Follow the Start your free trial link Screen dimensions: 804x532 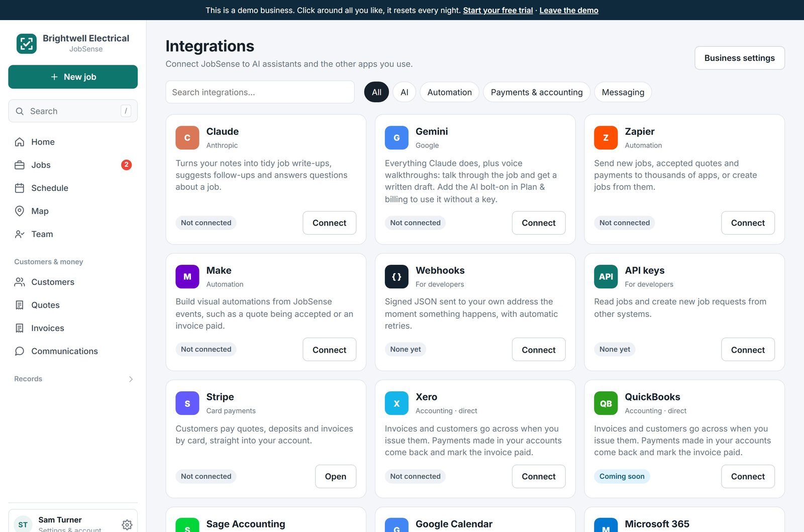click(x=498, y=10)
